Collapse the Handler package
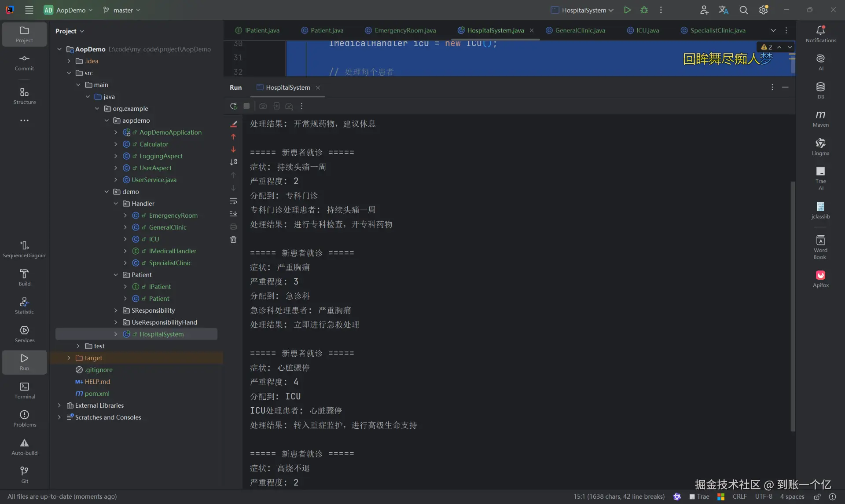 [x=116, y=203]
